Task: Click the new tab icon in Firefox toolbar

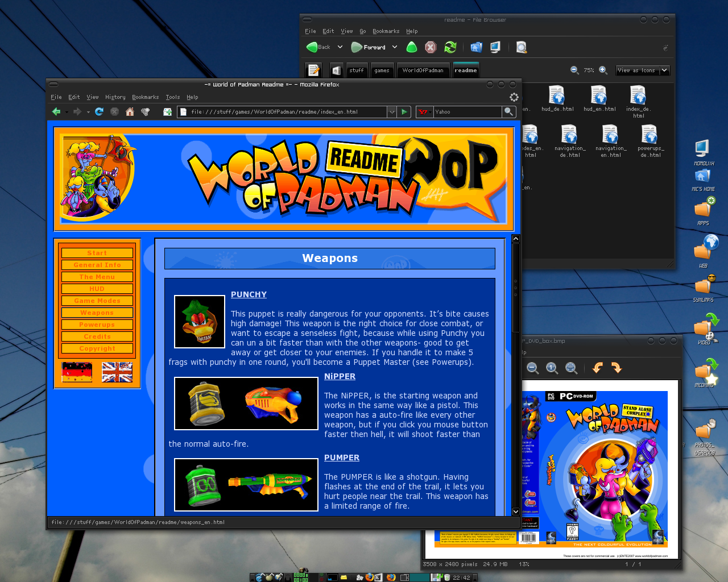Action: coord(167,112)
